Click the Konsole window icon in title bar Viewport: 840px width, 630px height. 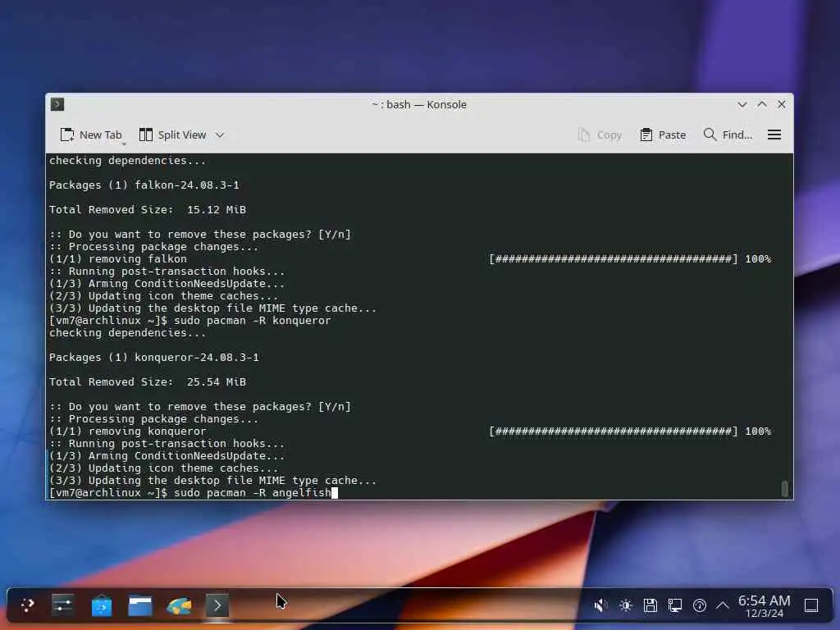(57, 104)
